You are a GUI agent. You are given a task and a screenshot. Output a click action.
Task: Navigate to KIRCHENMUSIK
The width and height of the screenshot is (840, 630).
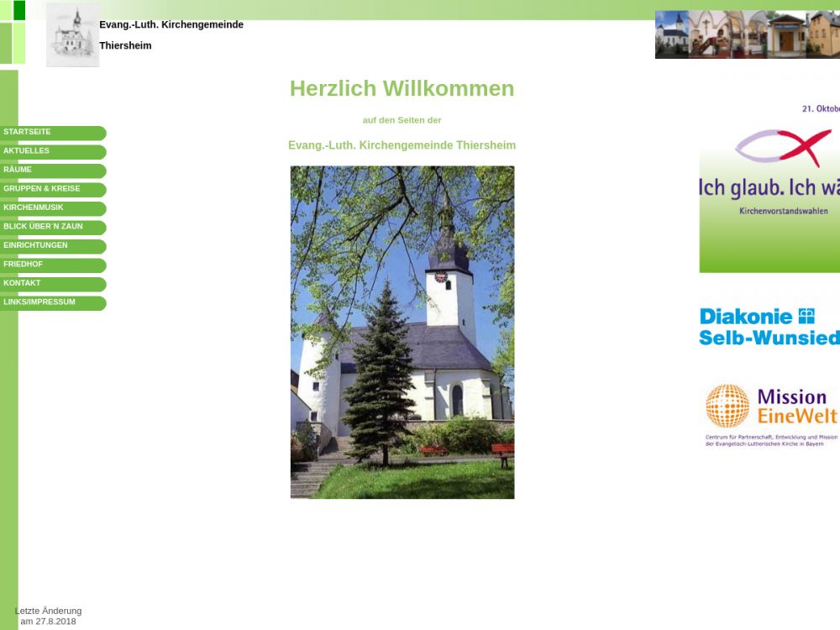(x=52, y=208)
